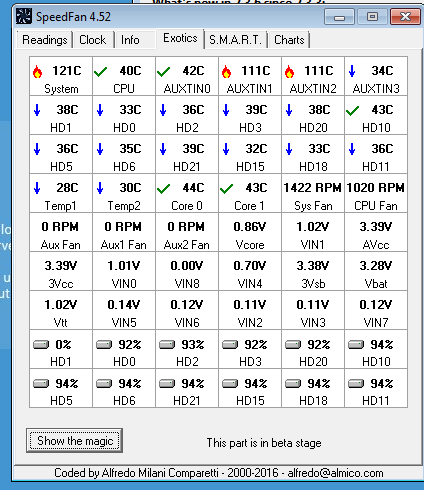Click the VIN3 0.11V reading
424x490 pixels.
coord(313,310)
